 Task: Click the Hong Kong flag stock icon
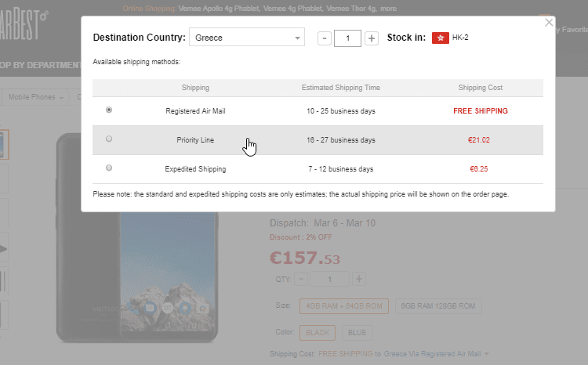click(440, 38)
